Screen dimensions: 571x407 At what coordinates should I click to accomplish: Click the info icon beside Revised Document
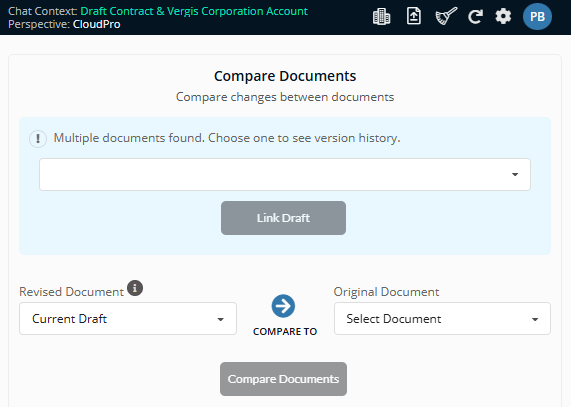click(135, 288)
